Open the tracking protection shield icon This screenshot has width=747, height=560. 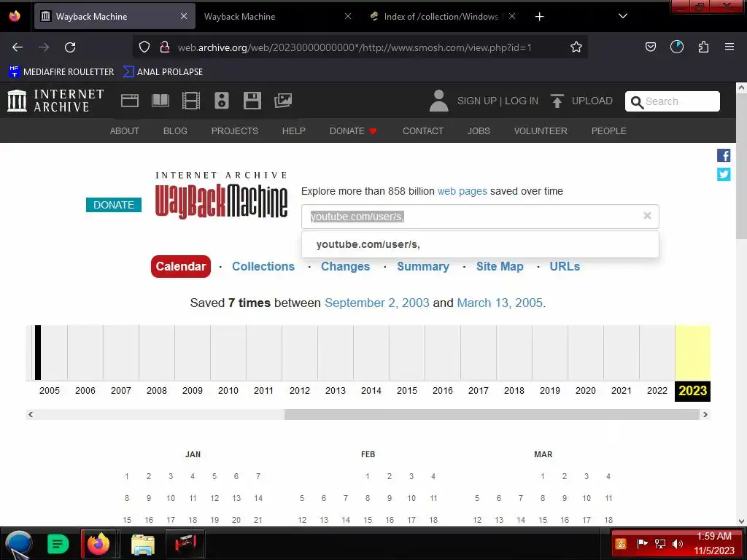coord(144,47)
